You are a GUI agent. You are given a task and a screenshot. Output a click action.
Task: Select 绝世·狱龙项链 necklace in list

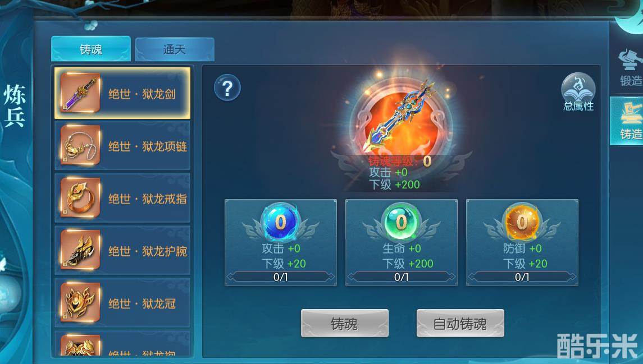tap(122, 145)
